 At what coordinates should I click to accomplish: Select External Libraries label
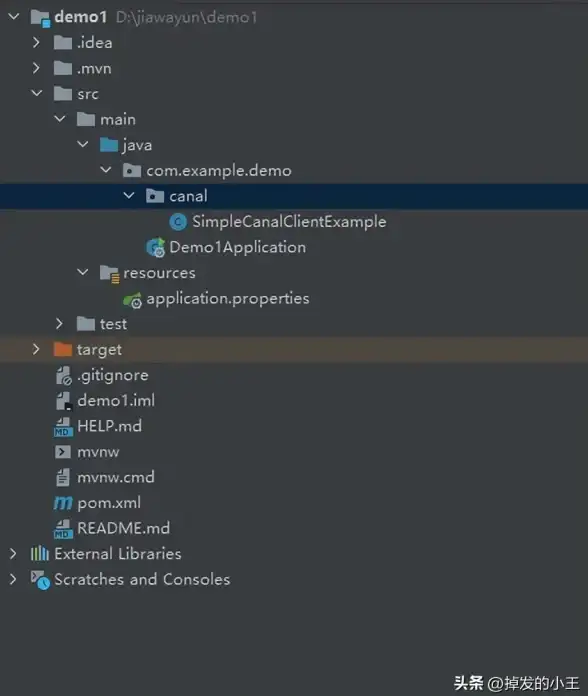[118, 554]
